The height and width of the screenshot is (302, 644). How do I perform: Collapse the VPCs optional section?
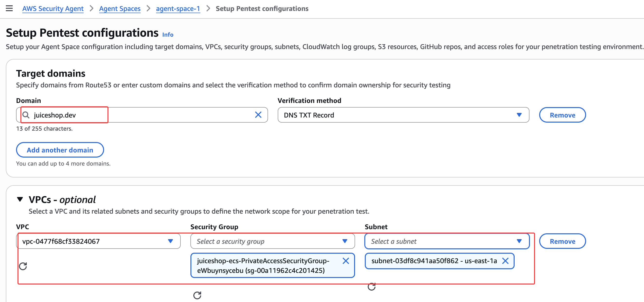[20, 199]
